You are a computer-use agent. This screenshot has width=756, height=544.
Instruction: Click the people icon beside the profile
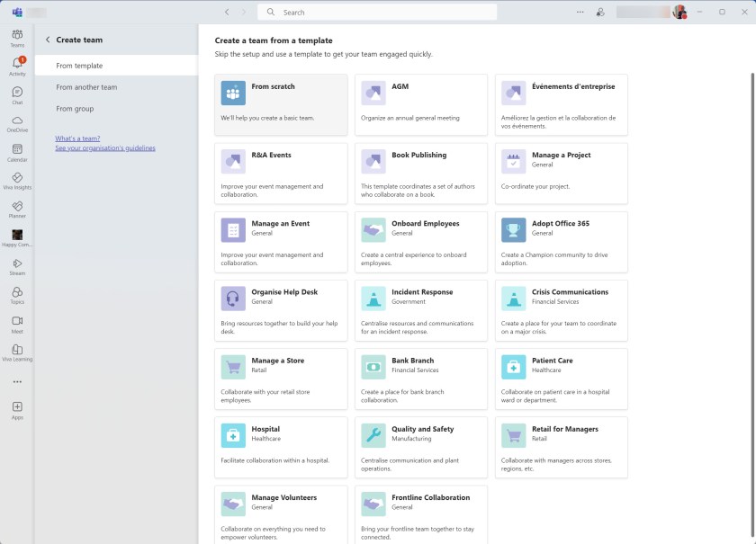coord(600,12)
